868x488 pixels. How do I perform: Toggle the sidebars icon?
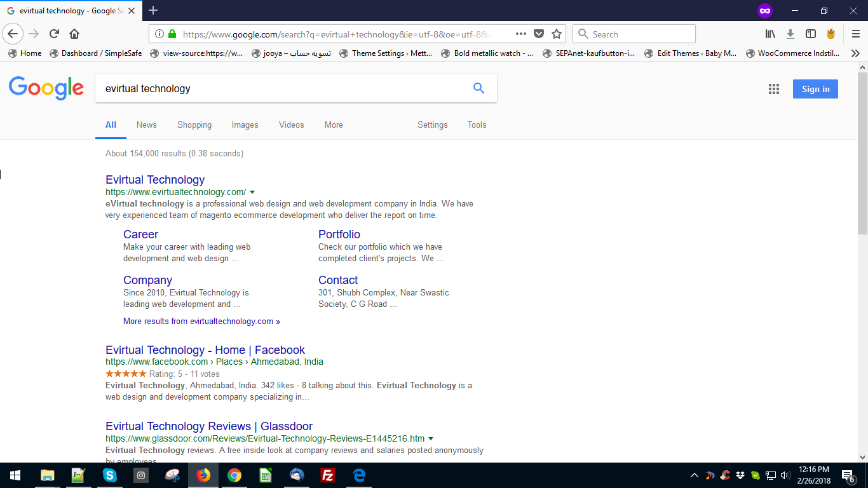point(811,34)
